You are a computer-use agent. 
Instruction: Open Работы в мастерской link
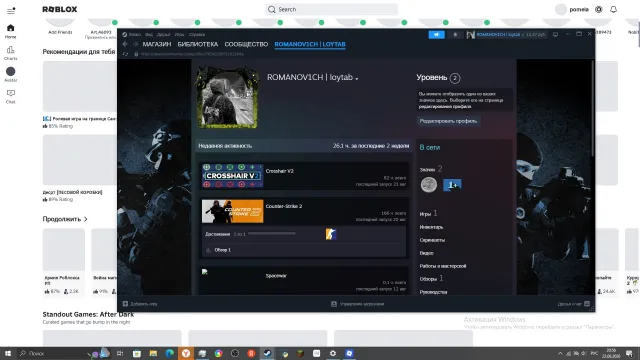(442, 266)
